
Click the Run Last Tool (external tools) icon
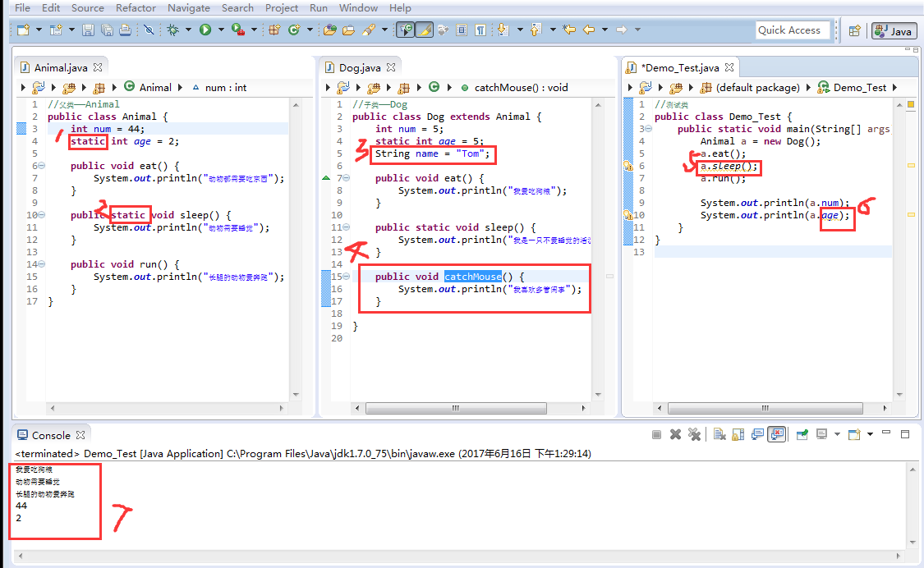click(x=238, y=30)
